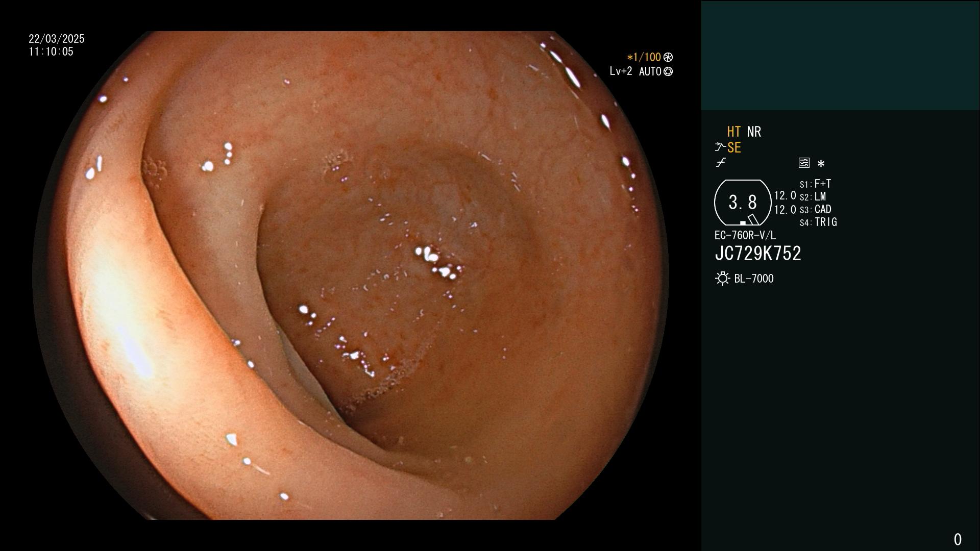Click the orange HT indicator
The image size is (980, 551).
click(x=734, y=132)
